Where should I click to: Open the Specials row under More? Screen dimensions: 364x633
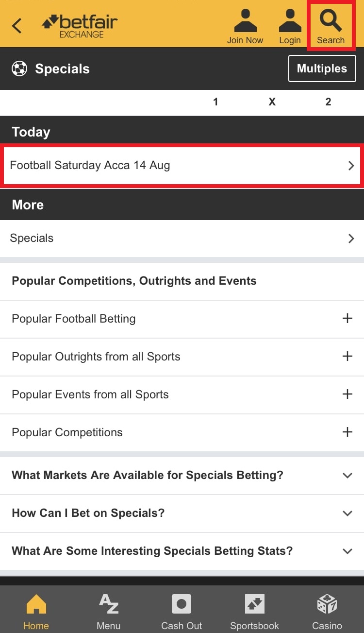pyautogui.click(x=182, y=239)
